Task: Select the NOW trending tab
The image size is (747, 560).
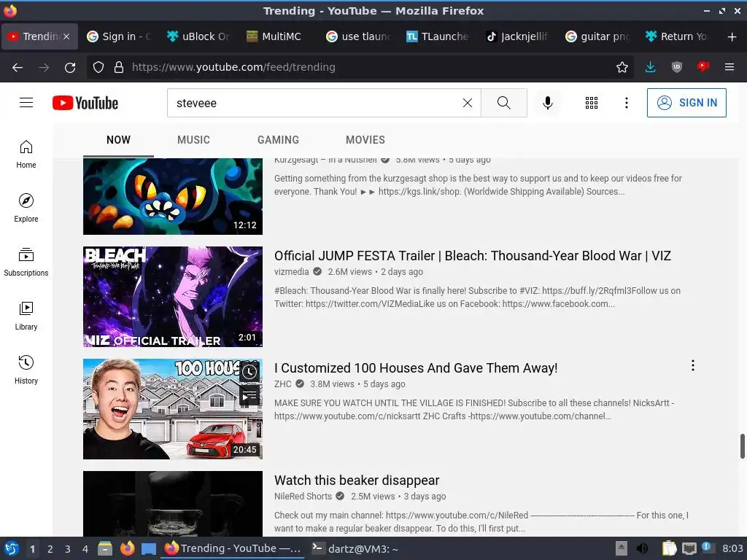Action: pos(118,140)
